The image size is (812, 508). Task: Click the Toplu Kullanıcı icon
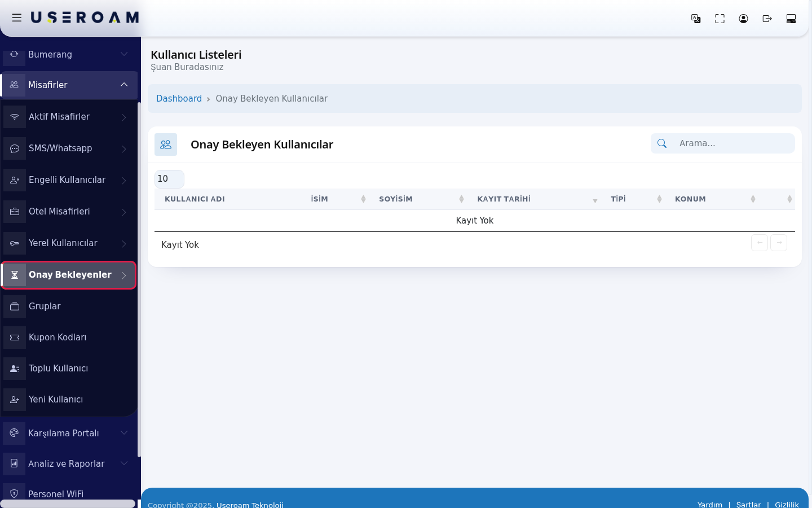coord(15,369)
